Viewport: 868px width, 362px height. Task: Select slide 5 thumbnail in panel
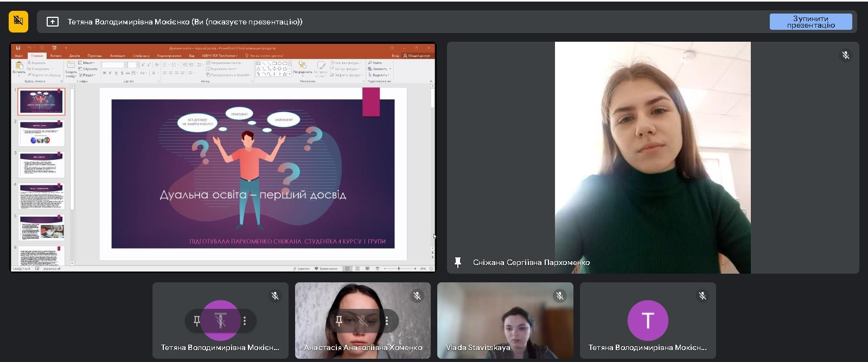coord(42,228)
